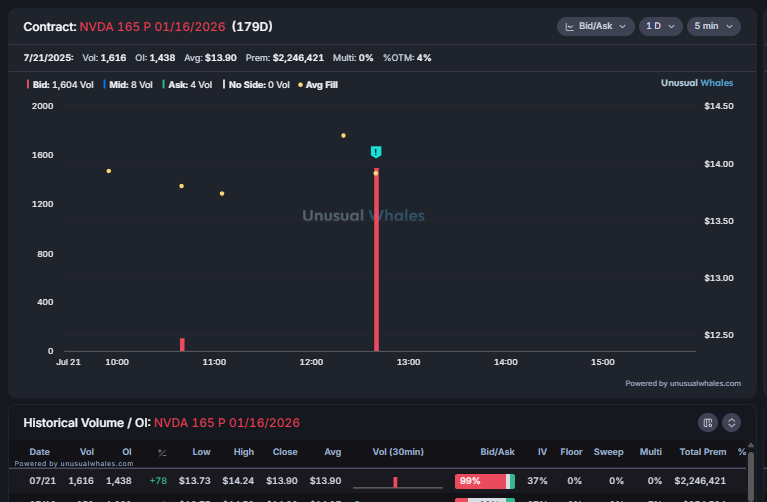Sort table by the table's Avg column header

[333, 452]
